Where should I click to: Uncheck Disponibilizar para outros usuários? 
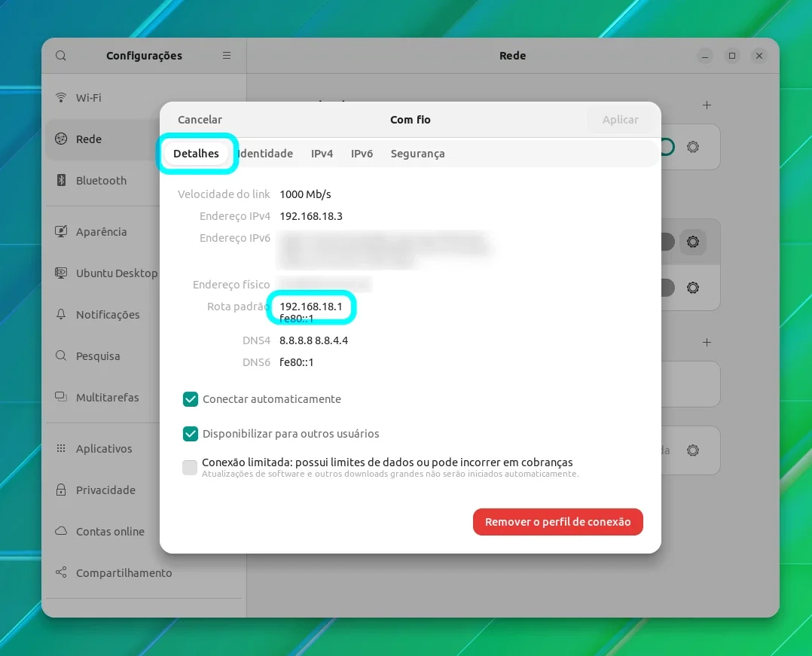click(191, 434)
